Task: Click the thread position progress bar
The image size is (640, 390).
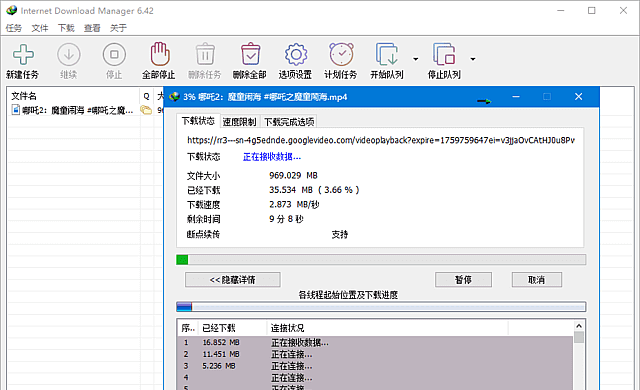Action: point(381,307)
